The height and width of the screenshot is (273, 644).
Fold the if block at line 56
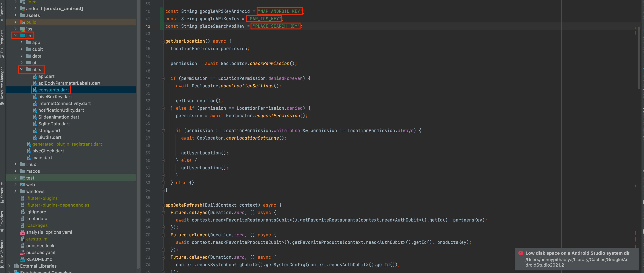[163, 131]
